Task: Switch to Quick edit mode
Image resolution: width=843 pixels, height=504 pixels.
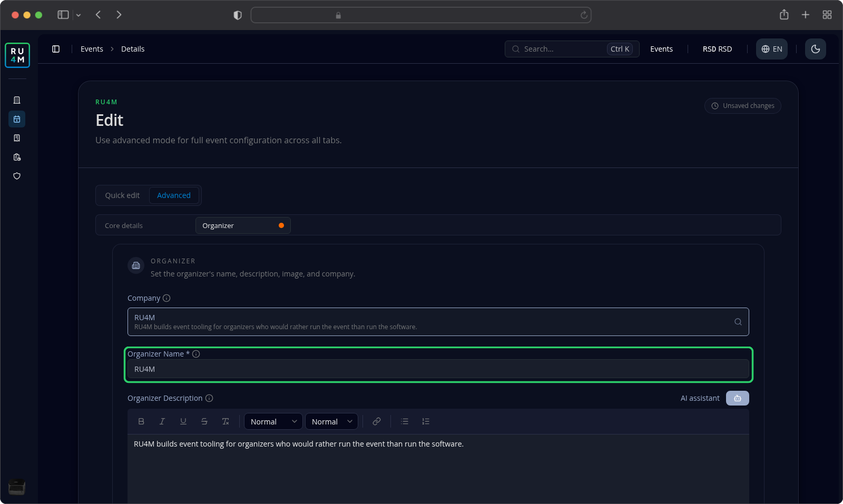Action: point(122,195)
